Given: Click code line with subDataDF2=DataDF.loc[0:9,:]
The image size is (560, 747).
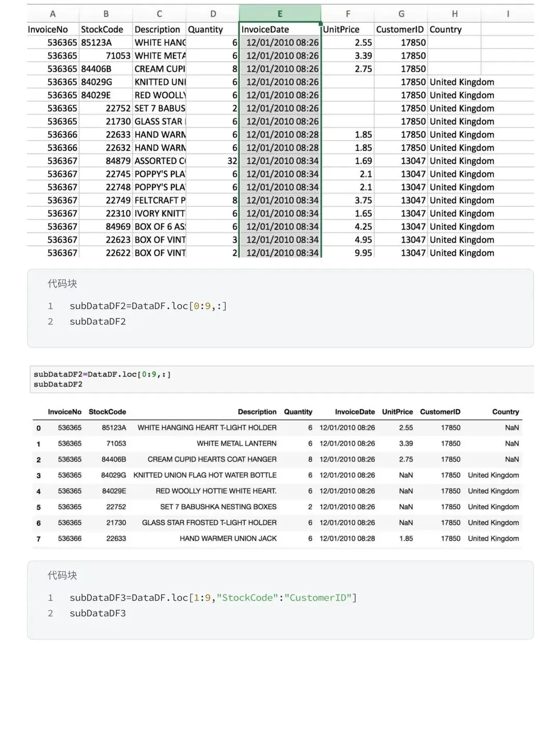Looking at the screenshot, I should (148, 306).
